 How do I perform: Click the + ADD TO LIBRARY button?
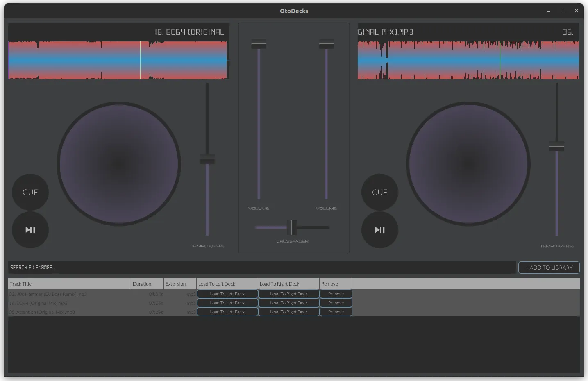[549, 268]
